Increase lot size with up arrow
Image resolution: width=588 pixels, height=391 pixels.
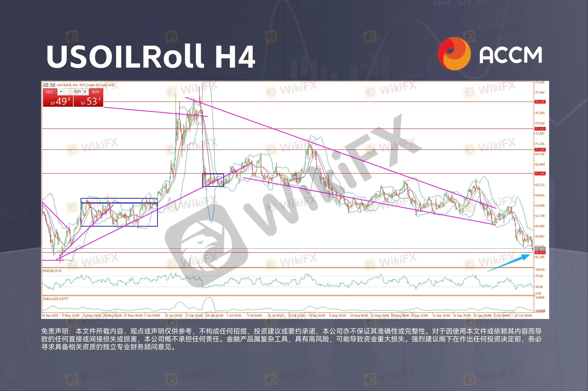pos(85,91)
